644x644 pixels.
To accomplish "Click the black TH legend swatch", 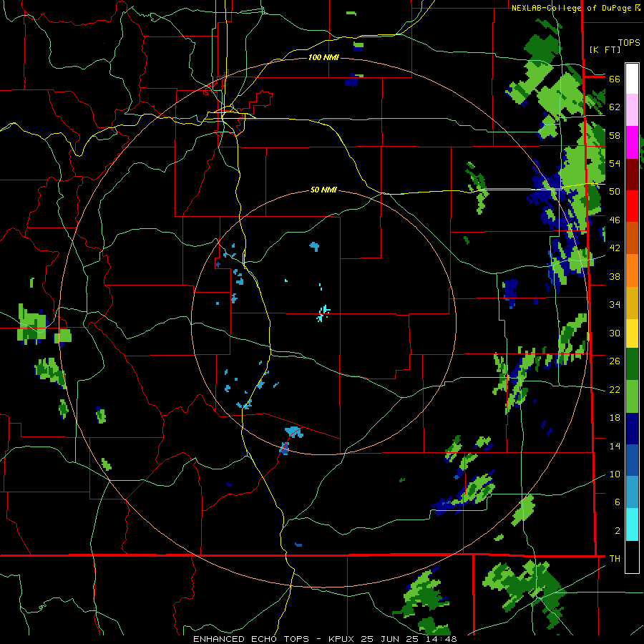I will (632, 557).
